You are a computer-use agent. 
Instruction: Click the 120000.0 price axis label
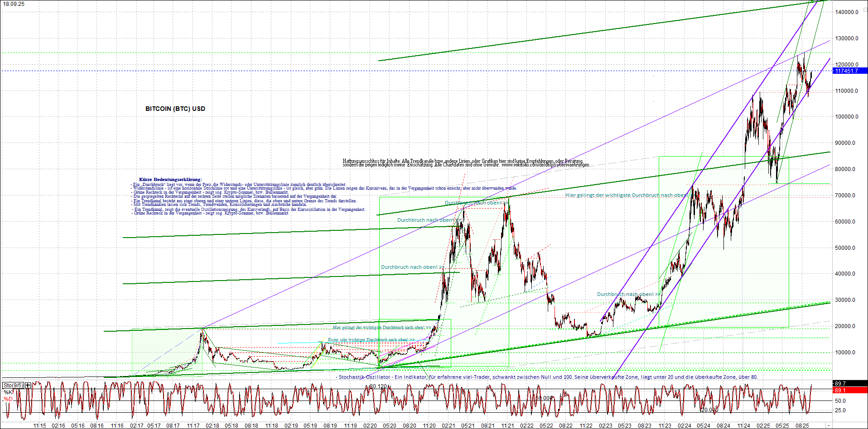coord(847,65)
